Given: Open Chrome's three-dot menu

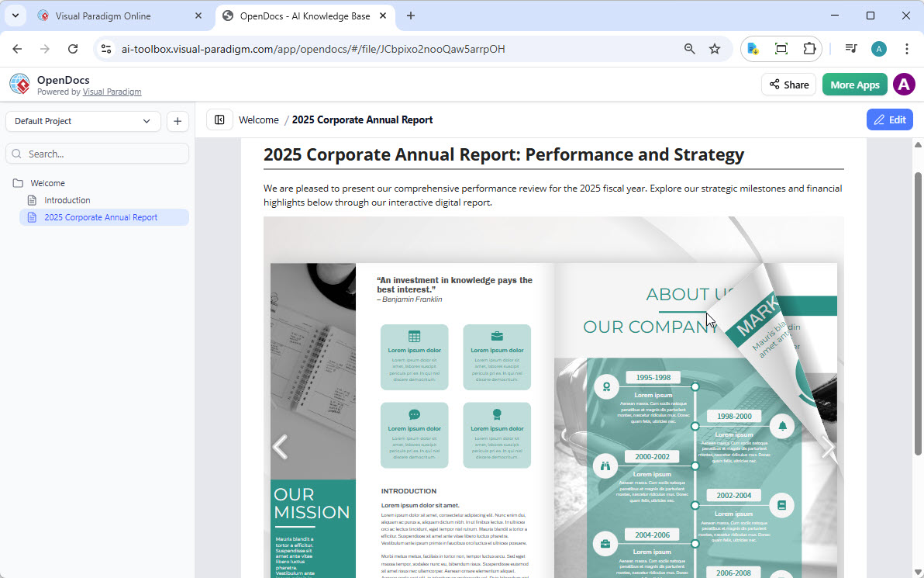Looking at the screenshot, I should [x=907, y=48].
